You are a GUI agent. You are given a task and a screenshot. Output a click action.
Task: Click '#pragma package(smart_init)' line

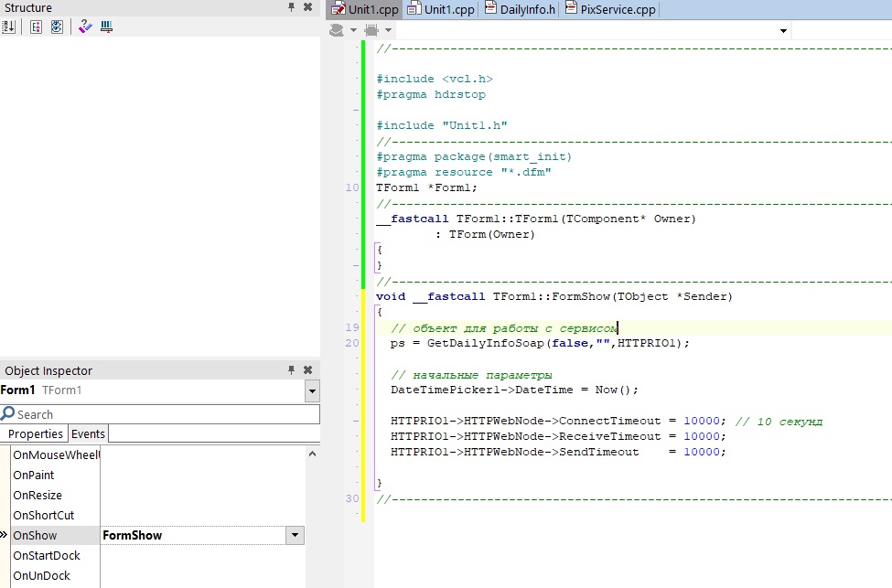(x=474, y=156)
